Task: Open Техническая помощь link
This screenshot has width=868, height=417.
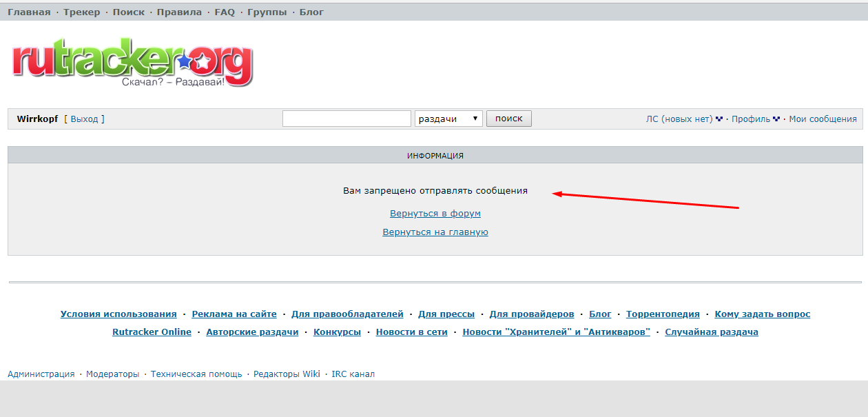Action: click(196, 374)
